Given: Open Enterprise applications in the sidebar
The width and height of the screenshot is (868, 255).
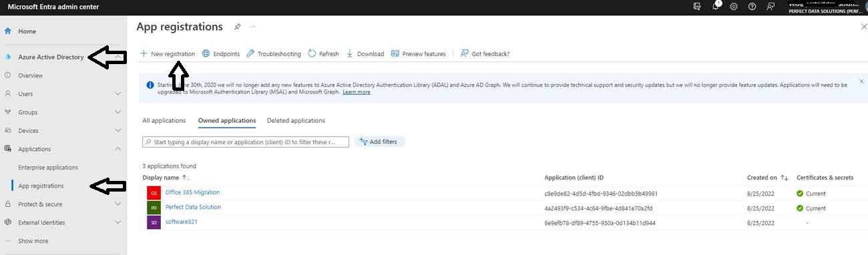Looking at the screenshot, I should click(x=48, y=168).
